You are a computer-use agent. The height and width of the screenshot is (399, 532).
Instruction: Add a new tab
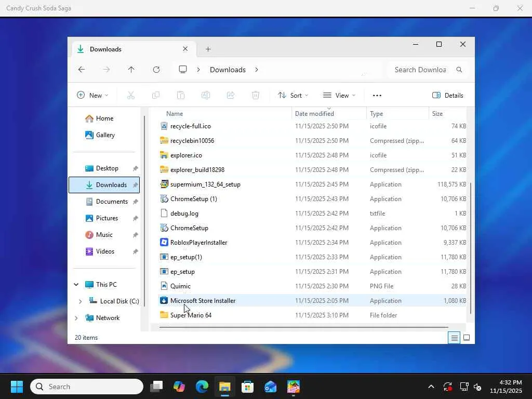[208, 49]
